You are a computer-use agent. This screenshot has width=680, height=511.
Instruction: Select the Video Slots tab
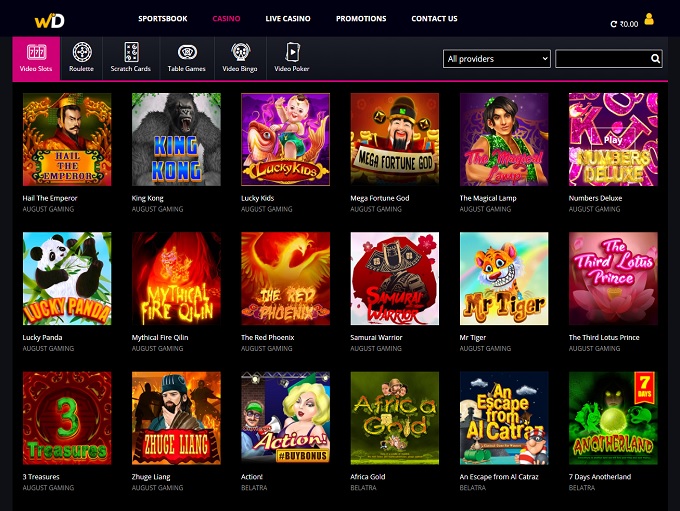[x=36, y=58]
